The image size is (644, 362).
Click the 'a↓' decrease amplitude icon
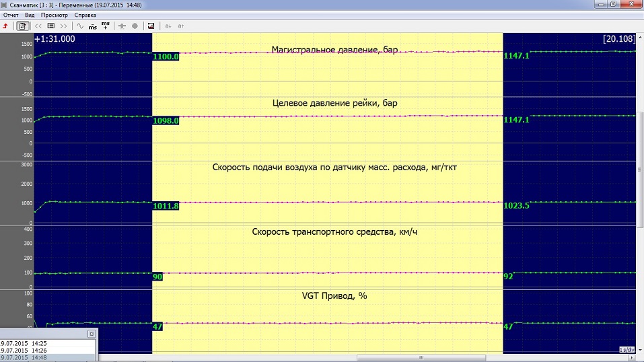click(168, 26)
